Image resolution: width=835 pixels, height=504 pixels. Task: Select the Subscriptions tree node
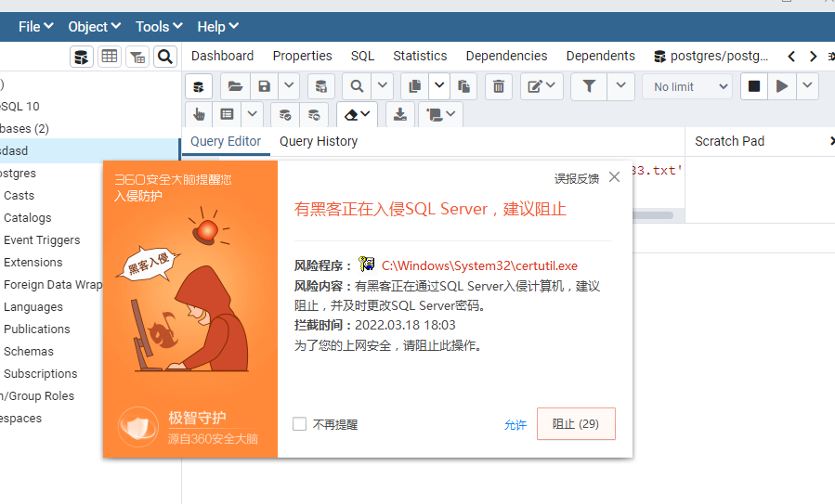(41, 374)
